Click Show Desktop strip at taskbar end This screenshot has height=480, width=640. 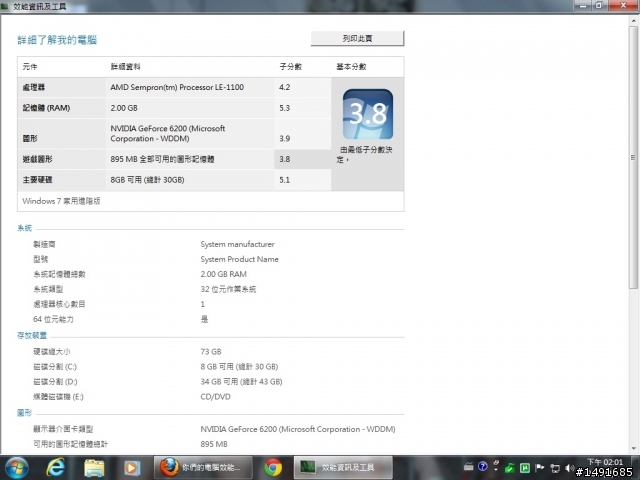click(x=637, y=468)
